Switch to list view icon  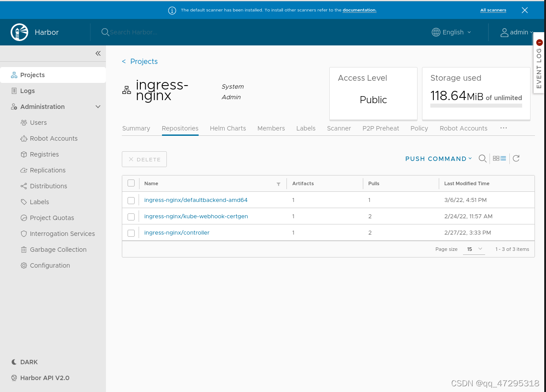point(503,158)
